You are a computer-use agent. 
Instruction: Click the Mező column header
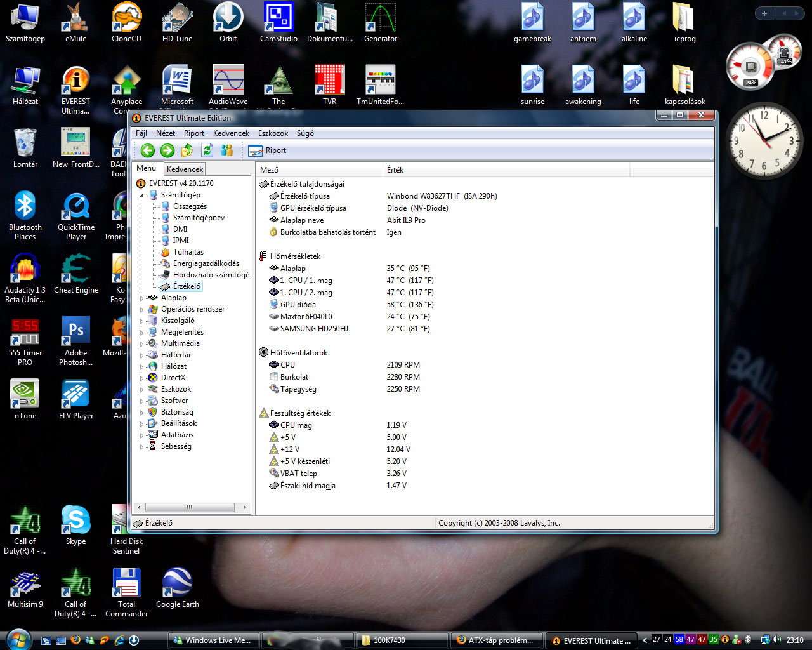tap(320, 170)
